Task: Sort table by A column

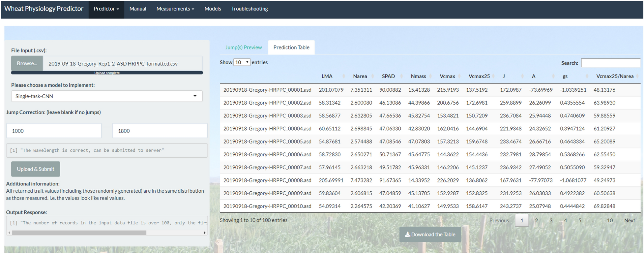Action: click(x=542, y=76)
